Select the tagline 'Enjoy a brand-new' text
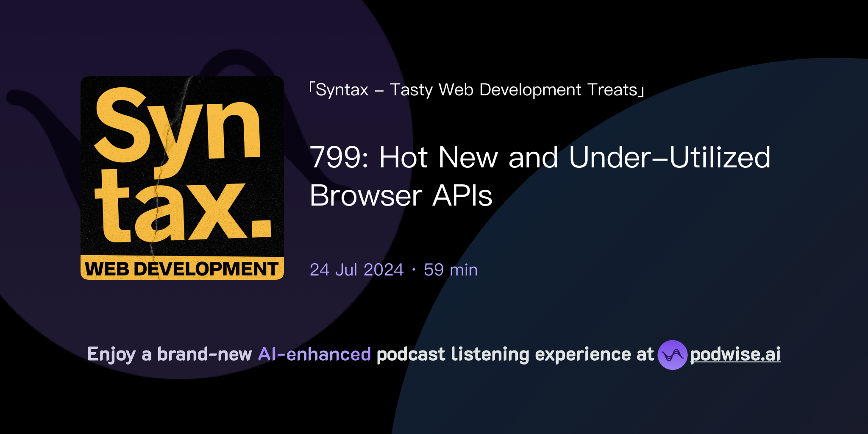 tap(170, 354)
